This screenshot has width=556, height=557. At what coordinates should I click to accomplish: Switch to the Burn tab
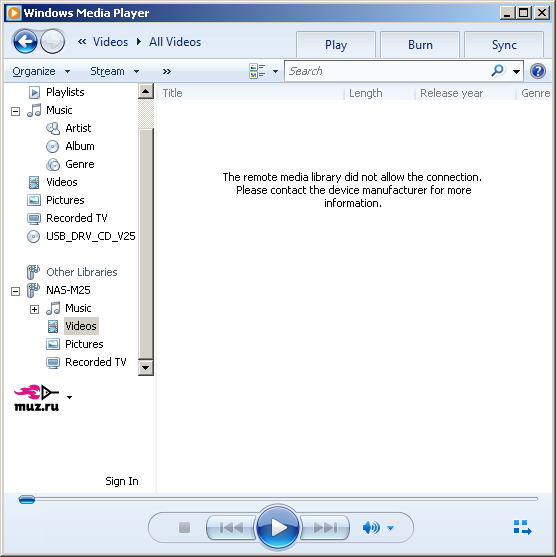coord(420,45)
